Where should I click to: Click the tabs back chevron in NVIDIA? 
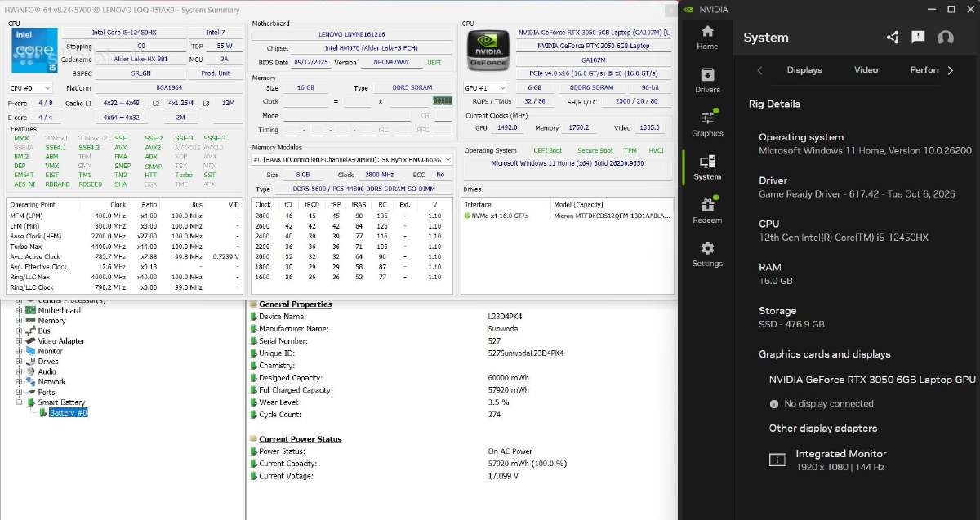coord(759,70)
